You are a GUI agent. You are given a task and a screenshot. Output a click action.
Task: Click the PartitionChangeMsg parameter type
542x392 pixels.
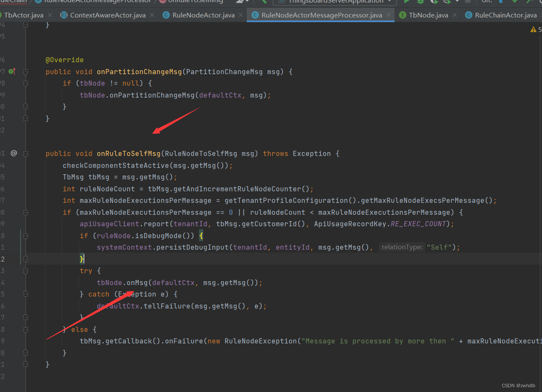coord(225,72)
